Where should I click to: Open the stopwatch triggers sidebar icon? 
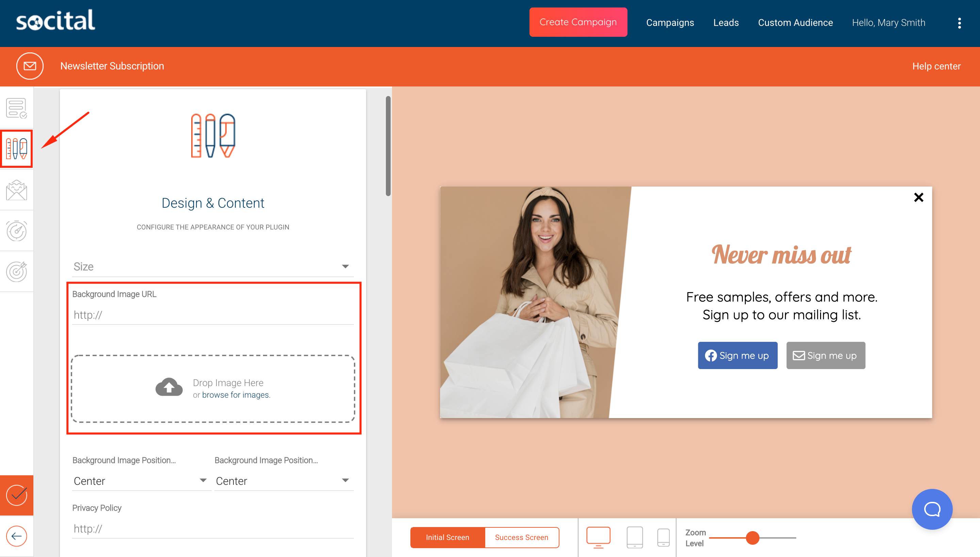16,231
